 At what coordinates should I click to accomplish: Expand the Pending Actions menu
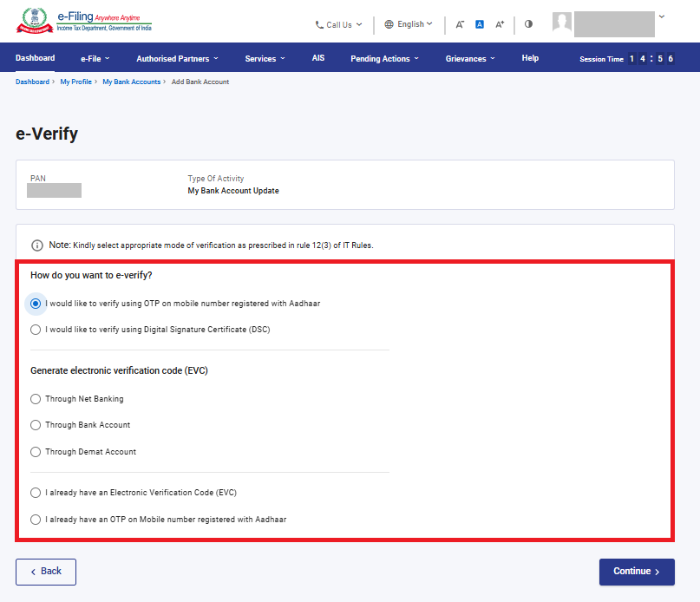coord(384,59)
